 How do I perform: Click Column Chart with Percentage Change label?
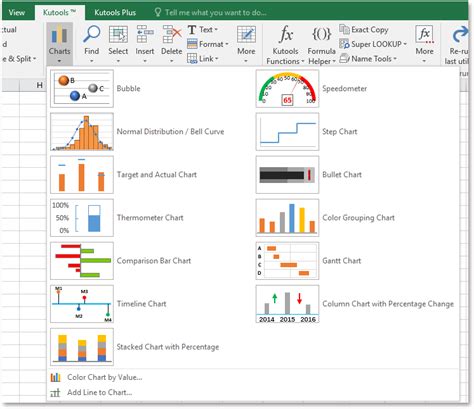point(388,304)
